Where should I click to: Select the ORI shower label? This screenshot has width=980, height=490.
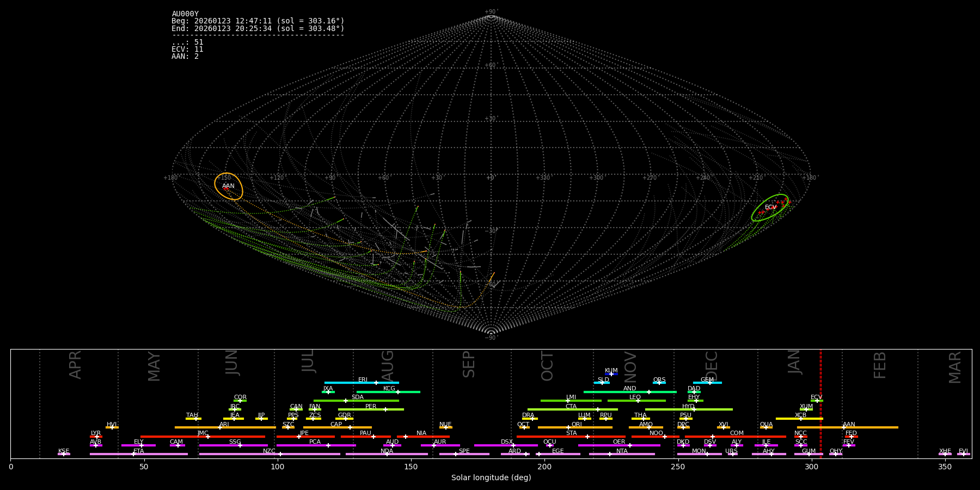pyautogui.click(x=577, y=425)
